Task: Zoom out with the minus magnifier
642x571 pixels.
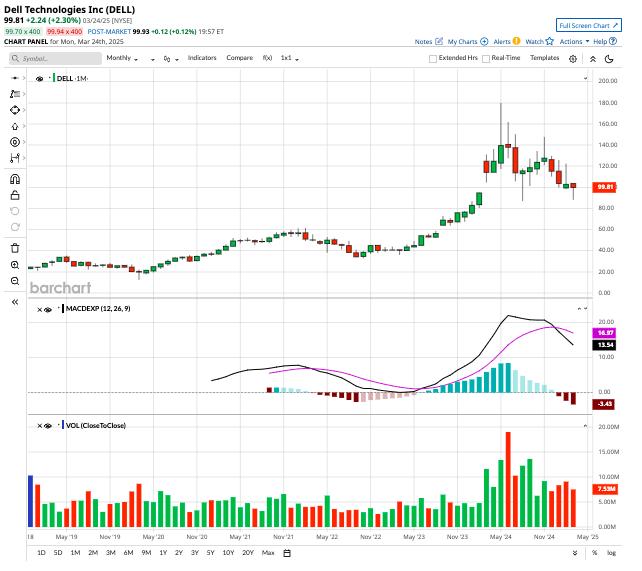Action: pos(15,281)
